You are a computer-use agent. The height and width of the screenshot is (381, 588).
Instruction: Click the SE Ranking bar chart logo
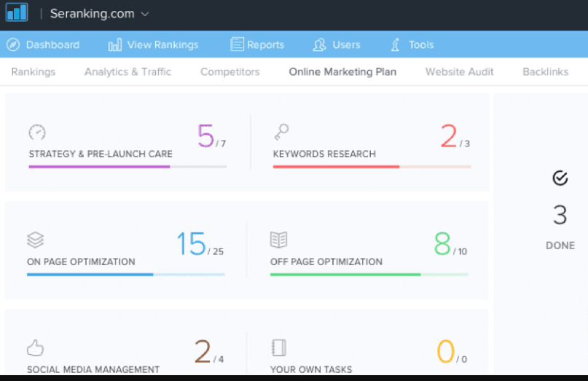(x=16, y=12)
